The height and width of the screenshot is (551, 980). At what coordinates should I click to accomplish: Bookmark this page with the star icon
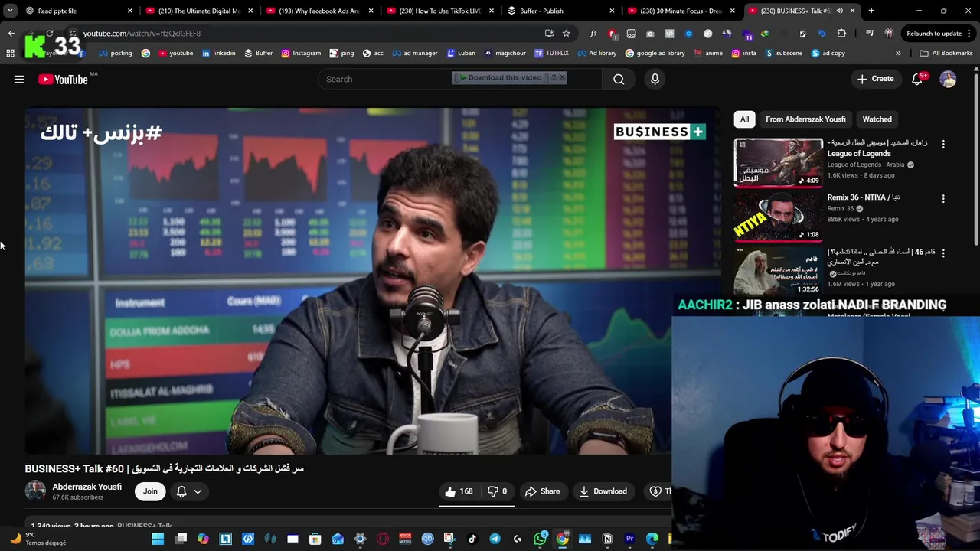tap(566, 33)
